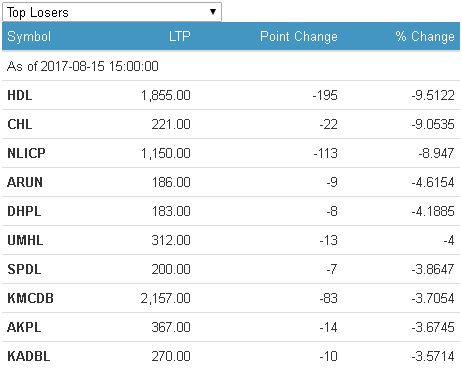The height and width of the screenshot is (368, 462).
Task: Click the ARUN symbol
Action: (x=25, y=182)
